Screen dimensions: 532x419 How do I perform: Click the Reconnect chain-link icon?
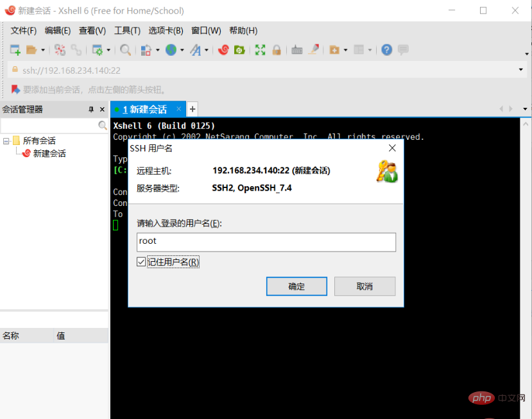pos(76,50)
